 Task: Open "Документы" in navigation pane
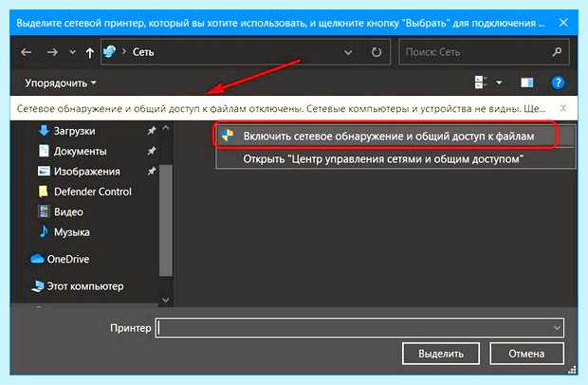pos(80,151)
